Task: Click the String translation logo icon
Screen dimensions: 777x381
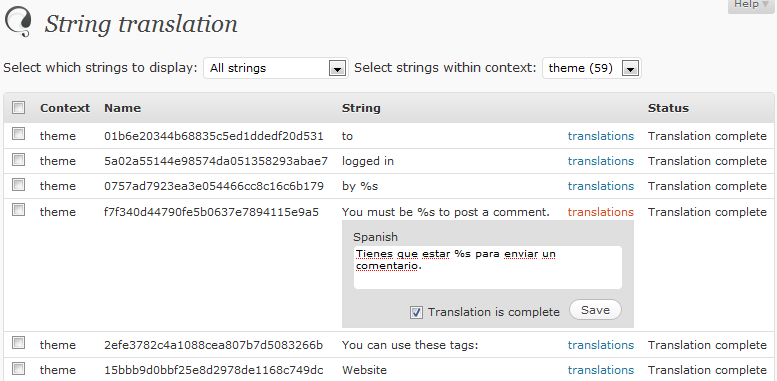Action: 18,22
